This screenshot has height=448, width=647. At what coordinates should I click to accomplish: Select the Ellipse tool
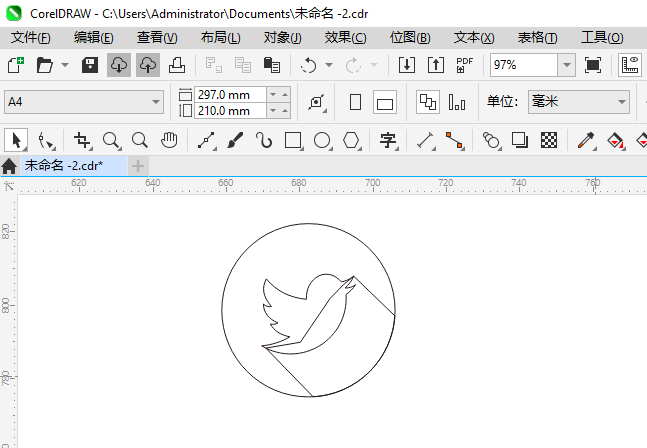(x=323, y=140)
